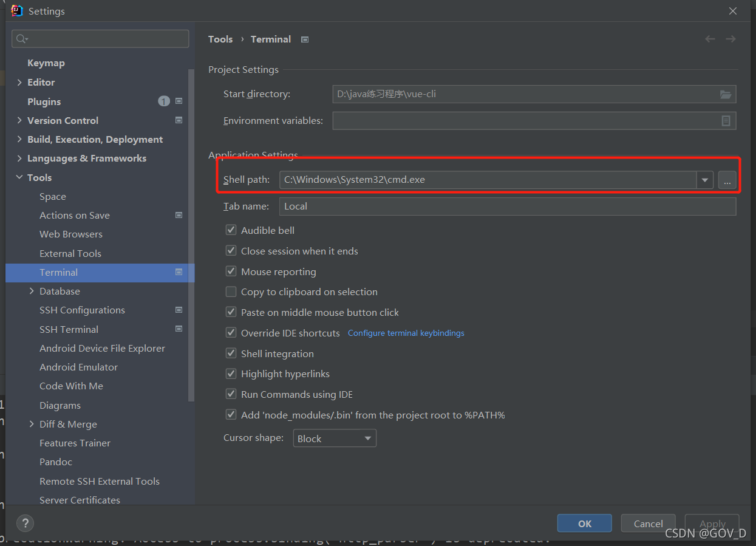
Task: Open Configure terminal keybindings link
Action: [406, 333]
